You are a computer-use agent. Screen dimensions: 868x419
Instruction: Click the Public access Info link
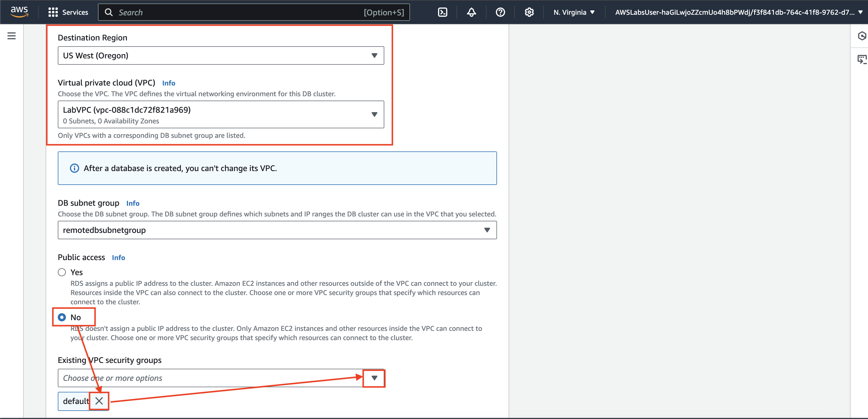(118, 257)
